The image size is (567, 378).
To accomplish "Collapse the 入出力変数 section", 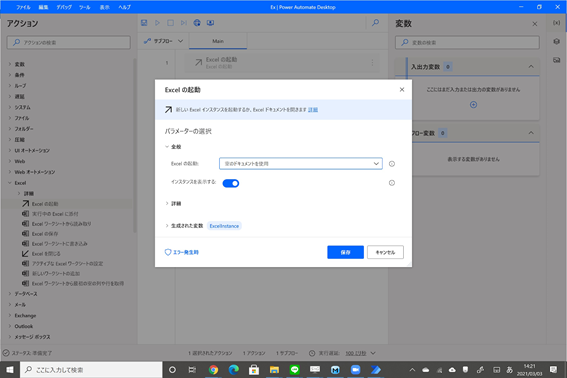I will tap(531, 67).
